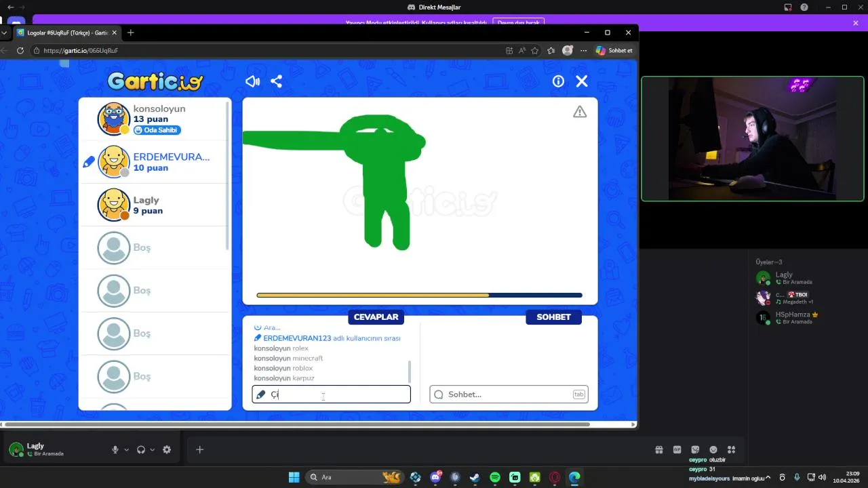Viewport: 868px width, 488px height.
Task: Open Discord gift icon
Action: click(659, 449)
